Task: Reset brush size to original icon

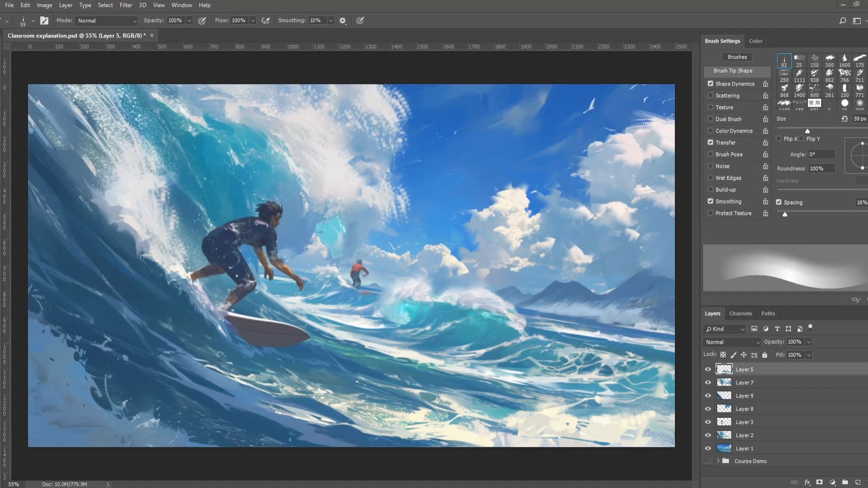Action: (x=844, y=119)
